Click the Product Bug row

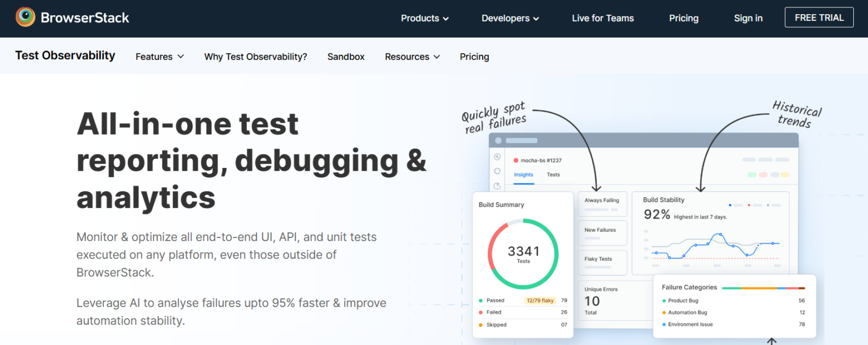click(x=734, y=300)
